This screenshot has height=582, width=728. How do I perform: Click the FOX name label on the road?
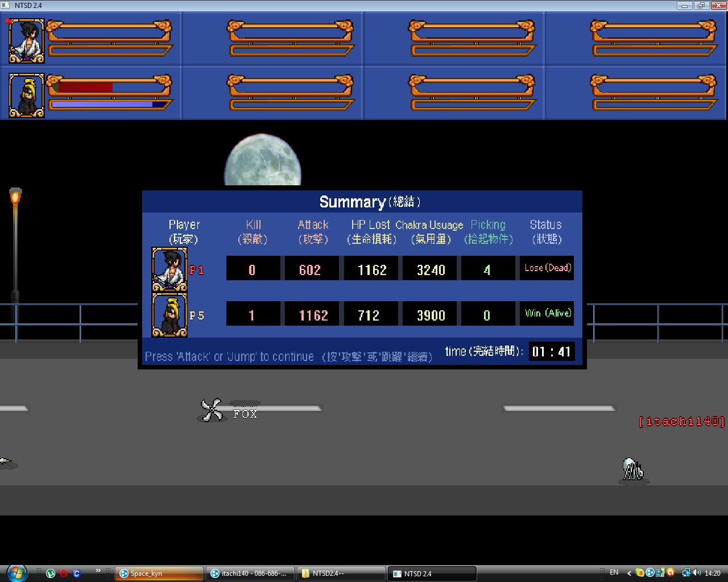tap(245, 414)
